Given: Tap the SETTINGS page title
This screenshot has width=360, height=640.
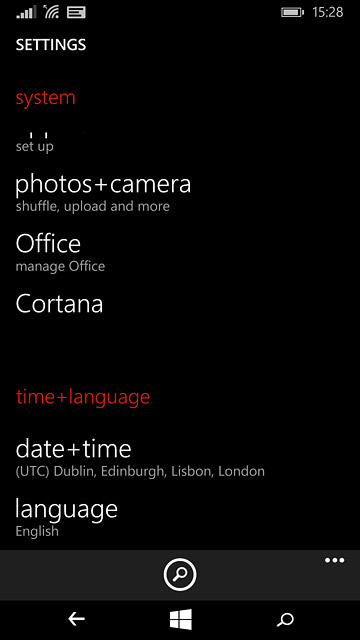Looking at the screenshot, I should (51, 44).
